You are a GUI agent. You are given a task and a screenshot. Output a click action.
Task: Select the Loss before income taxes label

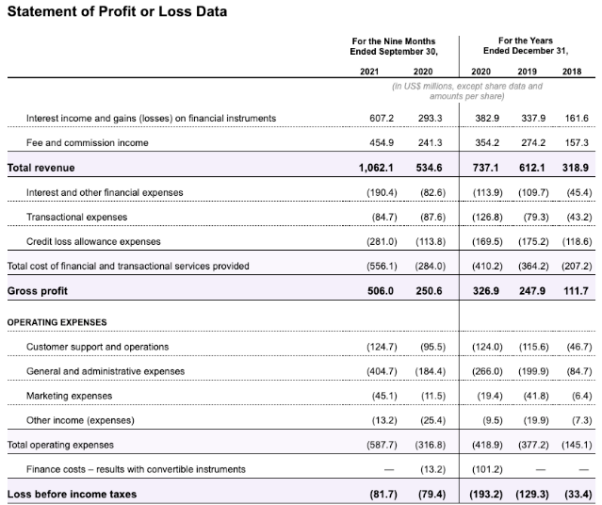[x=72, y=494]
